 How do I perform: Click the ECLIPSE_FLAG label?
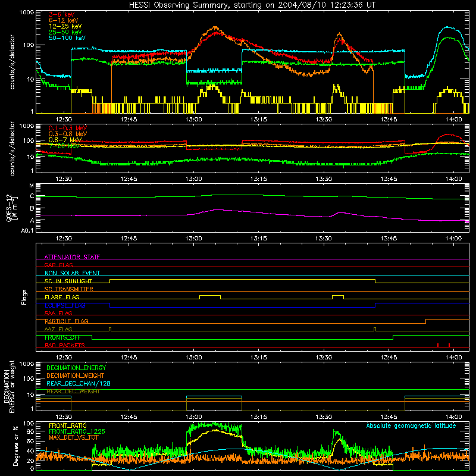(x=65, y=305)
